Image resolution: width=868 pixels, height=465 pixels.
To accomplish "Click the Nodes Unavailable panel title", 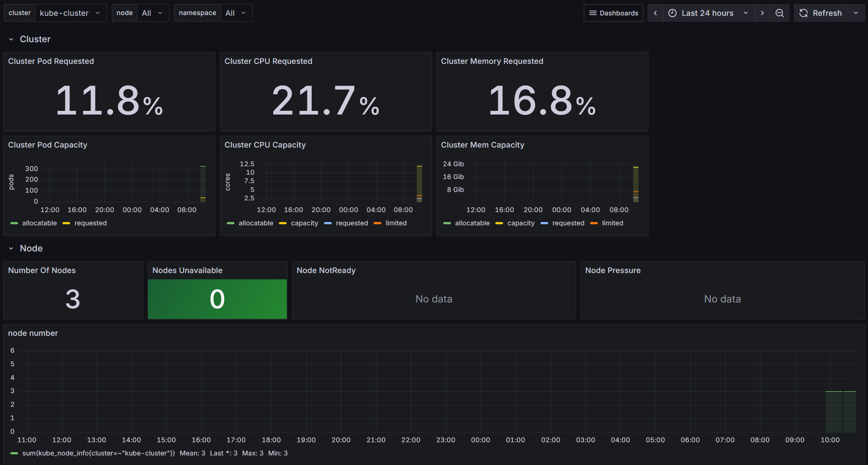I will coord(187,270).
